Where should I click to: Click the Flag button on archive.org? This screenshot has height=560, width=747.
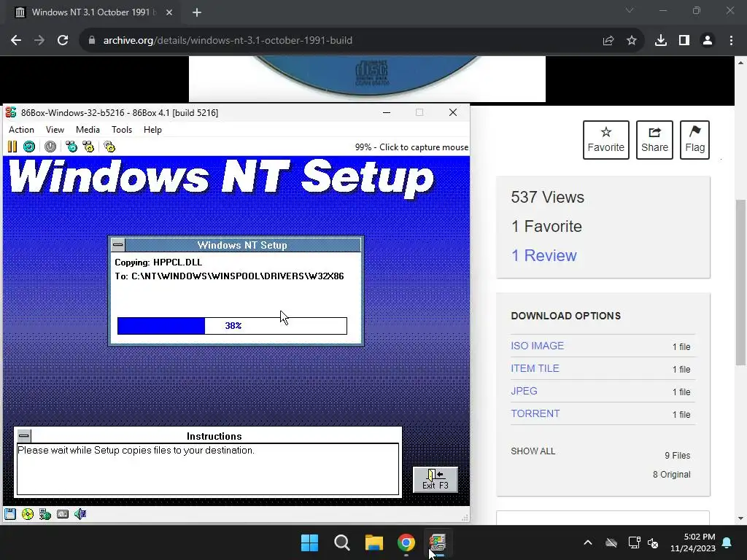[x=694, y=140]
